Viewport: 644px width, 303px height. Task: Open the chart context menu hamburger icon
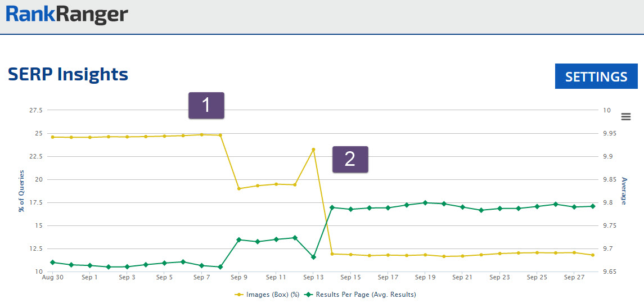[625, 117]
